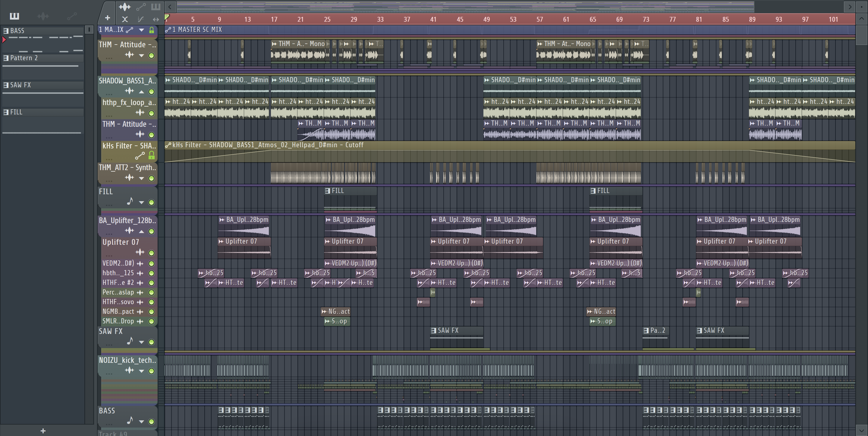868x436 pixels.
Task: Show audio clips in the picker panel
Action: (43, 16)
